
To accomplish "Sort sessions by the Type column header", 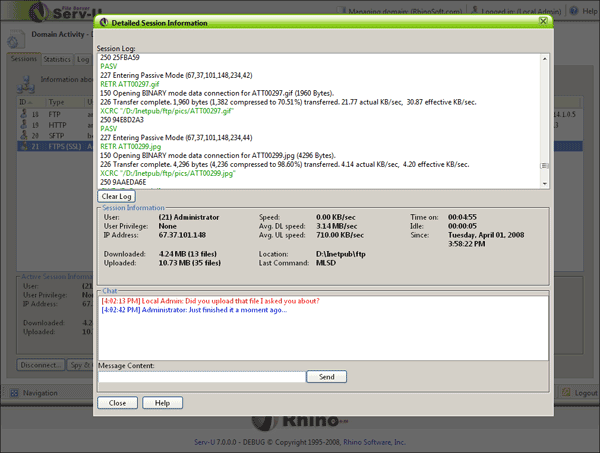I will pos(64,102).
